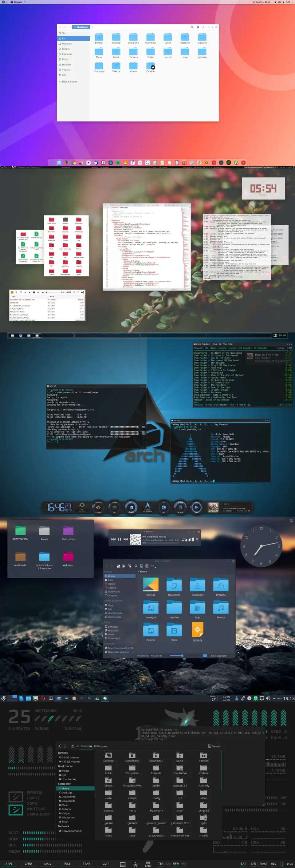Screen dimensions: 295x868
Task: Skip to next track in Cantata
Action: coord(125,540)
